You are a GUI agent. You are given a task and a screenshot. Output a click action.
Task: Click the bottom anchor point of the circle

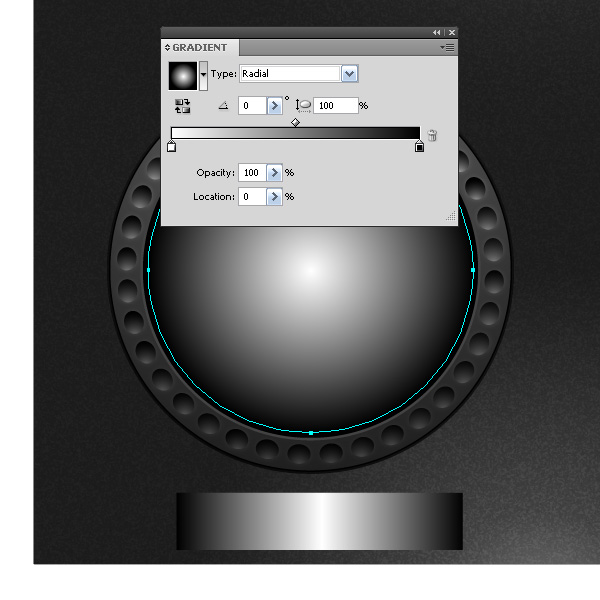311,433
